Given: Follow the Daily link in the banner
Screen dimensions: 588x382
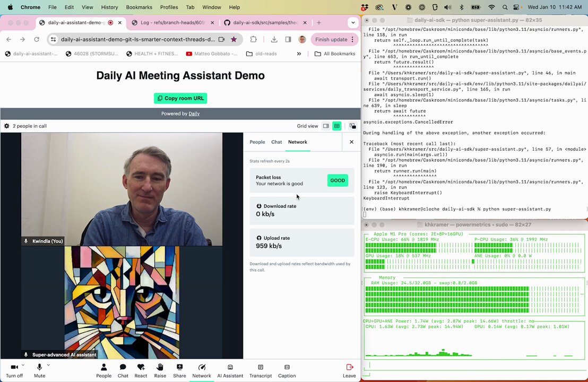Looking at the screenshot, I should (x=194, y=114).
